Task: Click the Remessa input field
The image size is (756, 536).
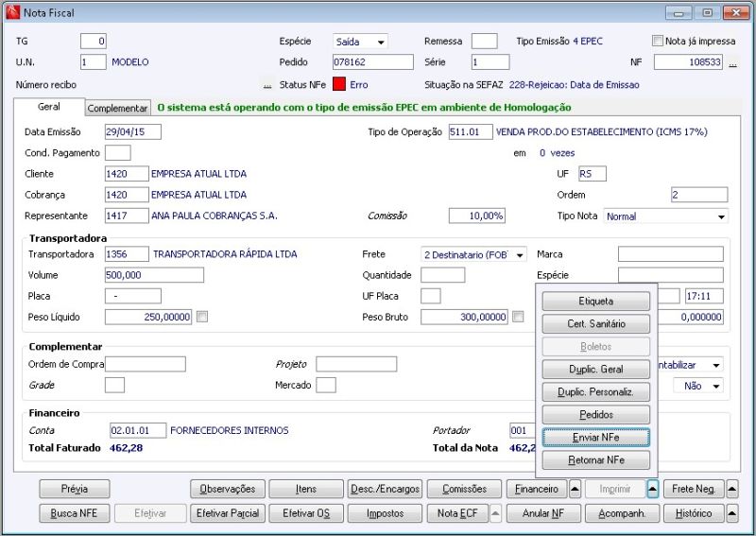Action: pos(485,41)
